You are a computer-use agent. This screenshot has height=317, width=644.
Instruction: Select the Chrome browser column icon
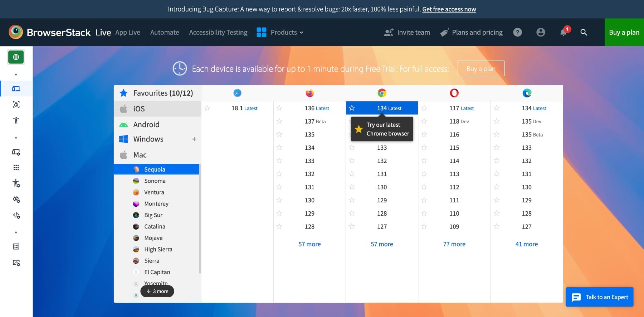[x=382, y=93]
